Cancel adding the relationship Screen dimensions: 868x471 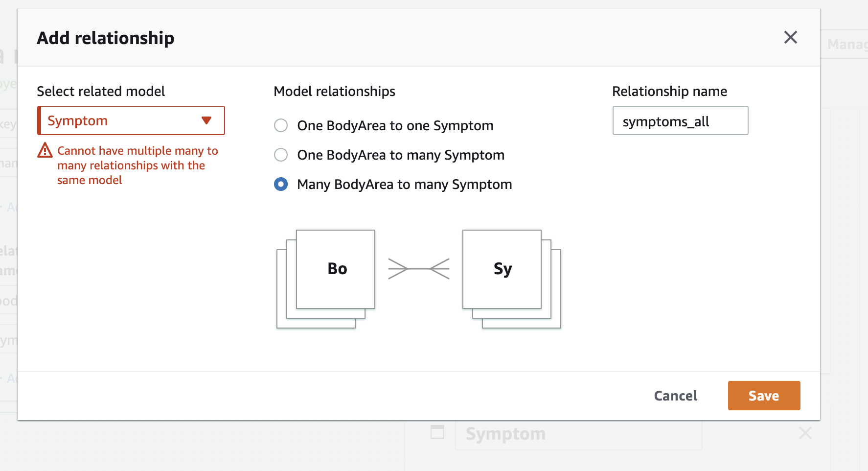pyautogui.click(x=675, y=396)
